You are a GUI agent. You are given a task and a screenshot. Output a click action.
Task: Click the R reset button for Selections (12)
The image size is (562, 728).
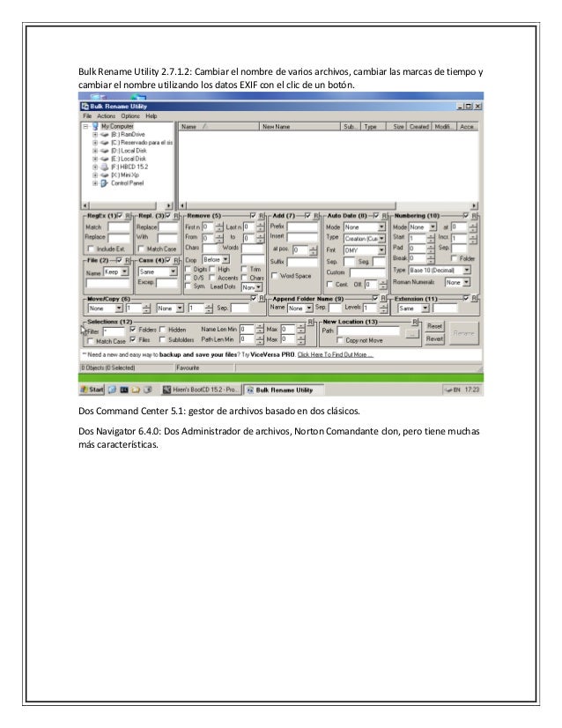[311, 322]
